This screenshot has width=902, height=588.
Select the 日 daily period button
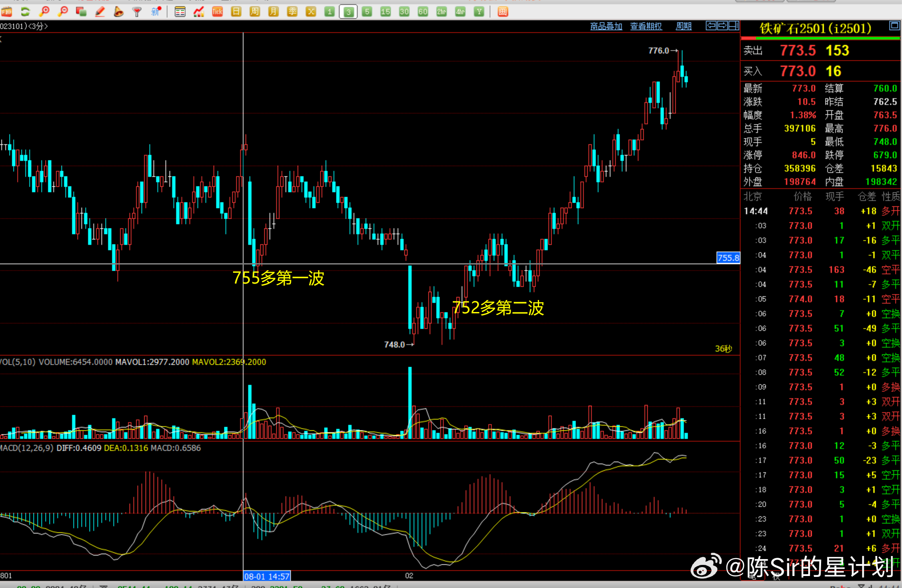[x=236, y=12]
